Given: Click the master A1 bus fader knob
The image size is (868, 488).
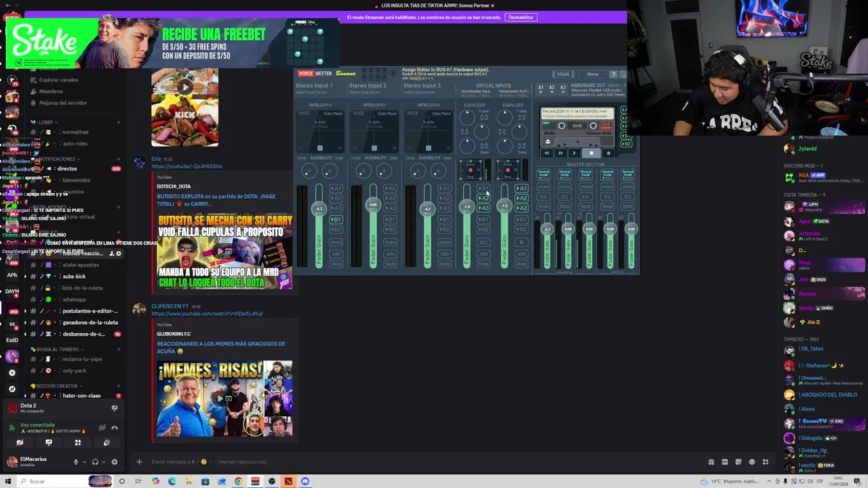Looking at the screenshot, I should 547,229.
